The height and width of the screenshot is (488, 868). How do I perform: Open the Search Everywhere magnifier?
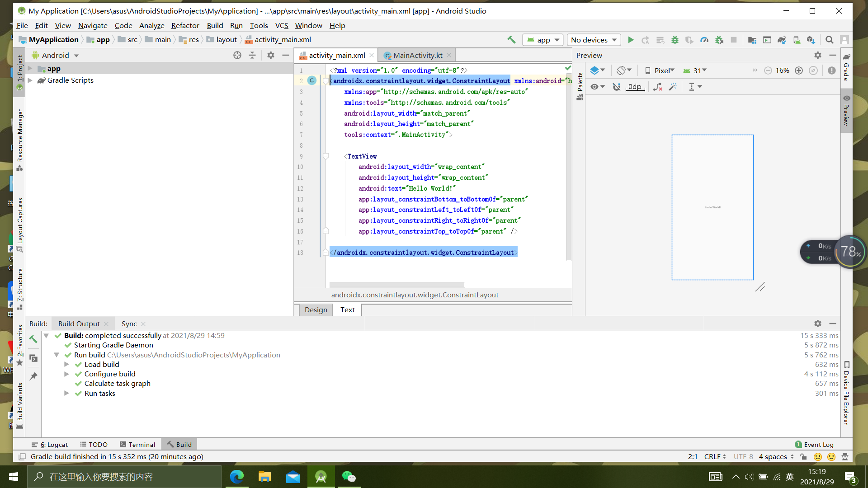click(829, 40)
